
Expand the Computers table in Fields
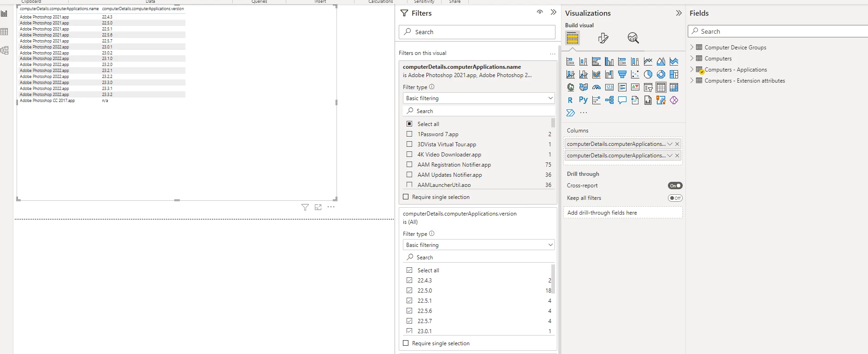click(x=692, y=58)
